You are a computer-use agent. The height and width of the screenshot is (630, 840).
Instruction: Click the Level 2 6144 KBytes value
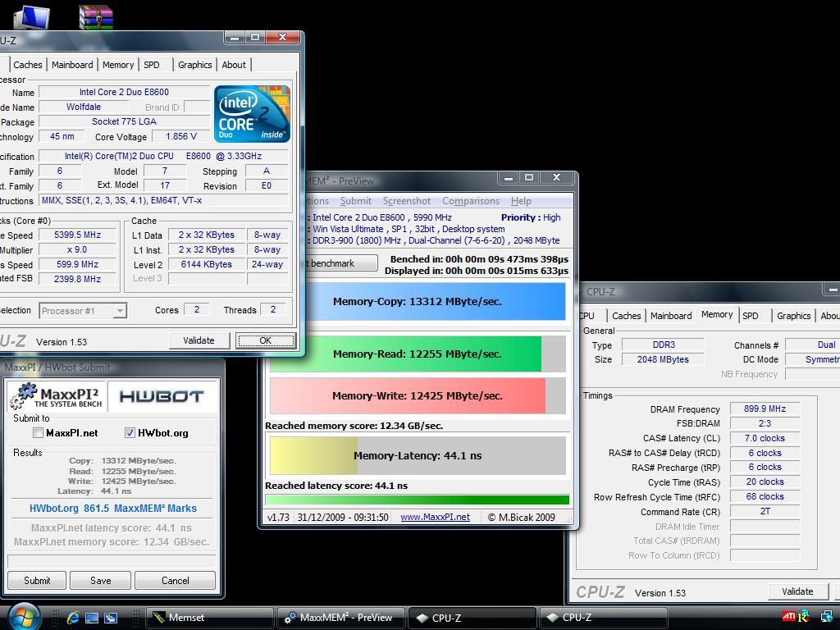(x=206, y=264)
